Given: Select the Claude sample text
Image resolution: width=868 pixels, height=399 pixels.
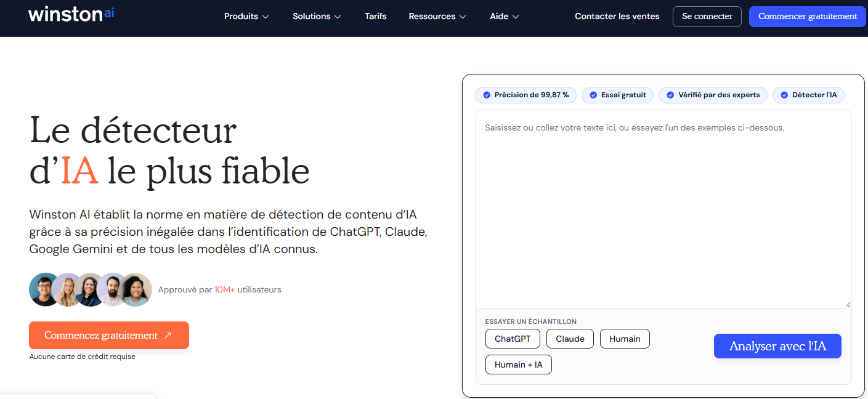Looking at the screenshot, I should coord(570,339).
